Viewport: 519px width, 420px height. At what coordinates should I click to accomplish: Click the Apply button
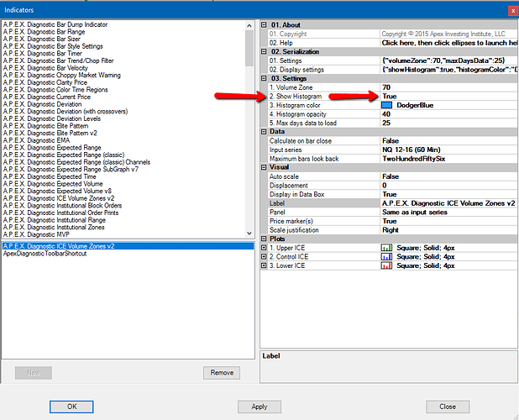[x=259, y=407]
